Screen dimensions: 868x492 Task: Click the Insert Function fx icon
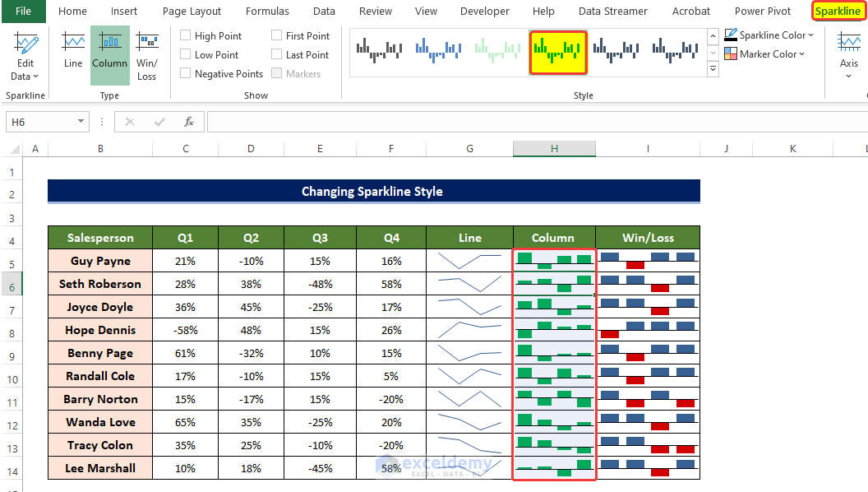[x=189, y=122]
